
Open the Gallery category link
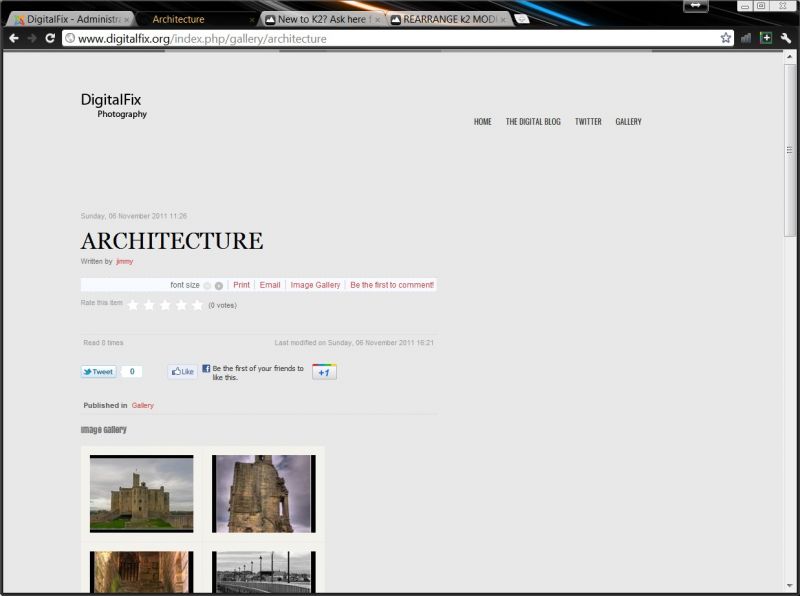(142, 405)
